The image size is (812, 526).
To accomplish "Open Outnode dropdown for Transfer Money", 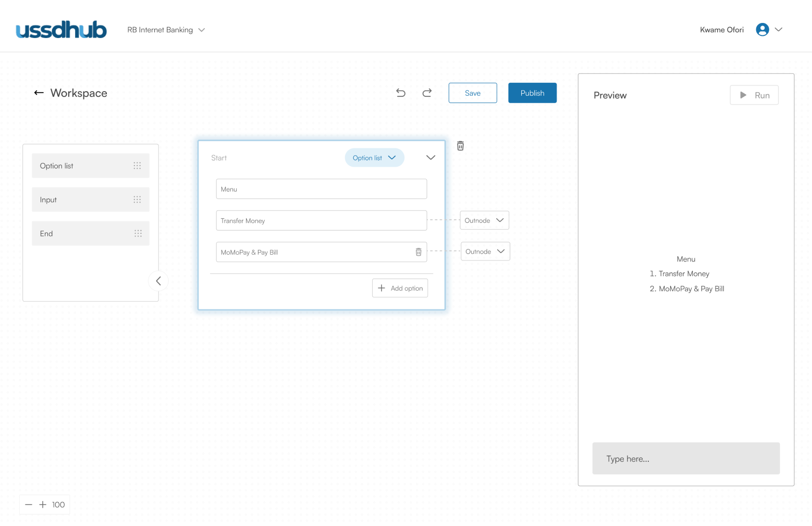I will 484,220.
